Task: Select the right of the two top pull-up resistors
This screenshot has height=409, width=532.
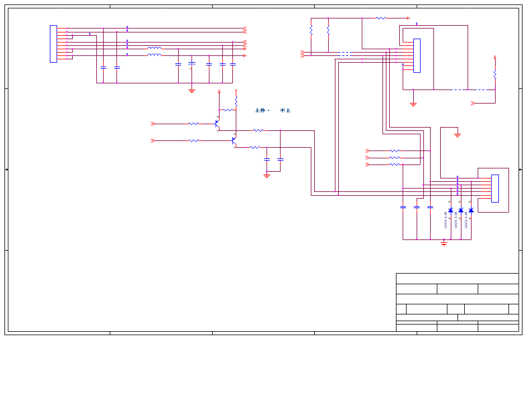Action: tap(328, 30)
